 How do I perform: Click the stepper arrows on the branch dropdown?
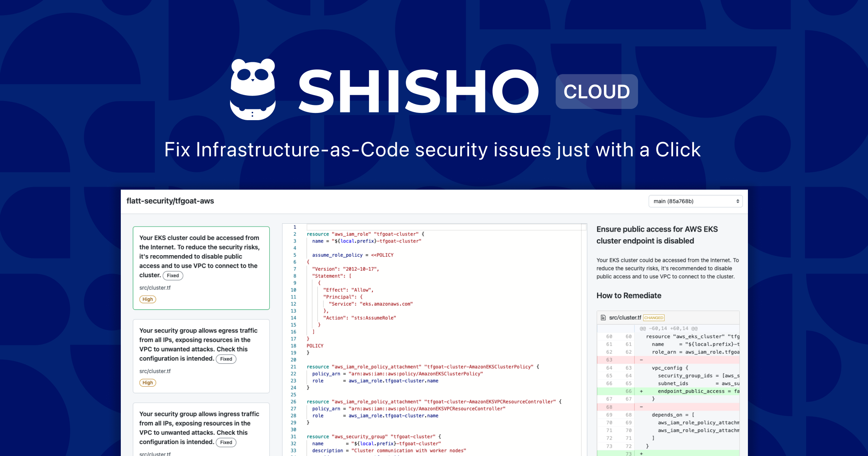pos(738,201)
